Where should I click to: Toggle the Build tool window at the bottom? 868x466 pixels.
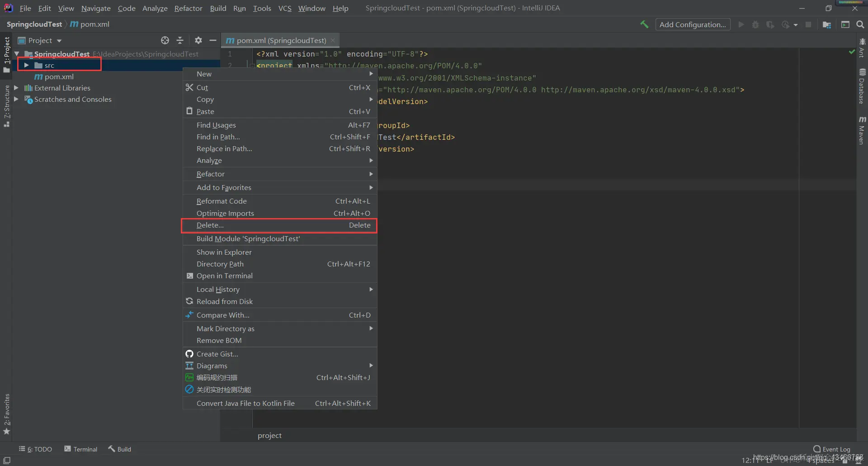tap(119, 449)
